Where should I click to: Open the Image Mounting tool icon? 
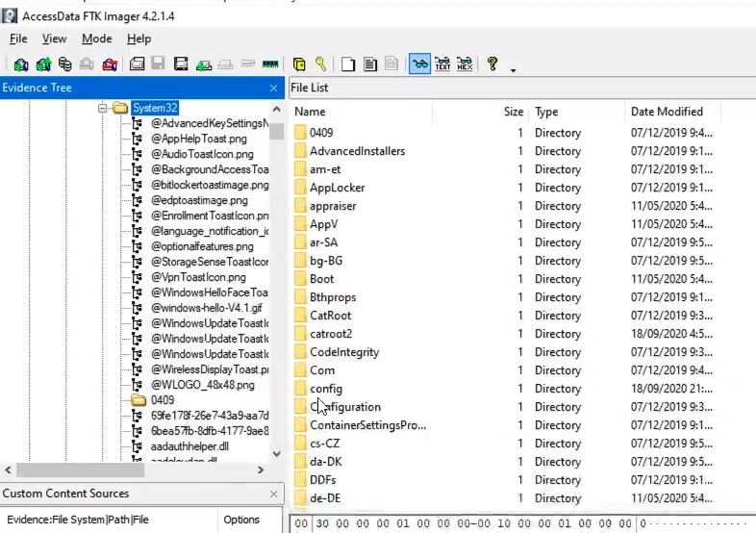tap(64, 64)
